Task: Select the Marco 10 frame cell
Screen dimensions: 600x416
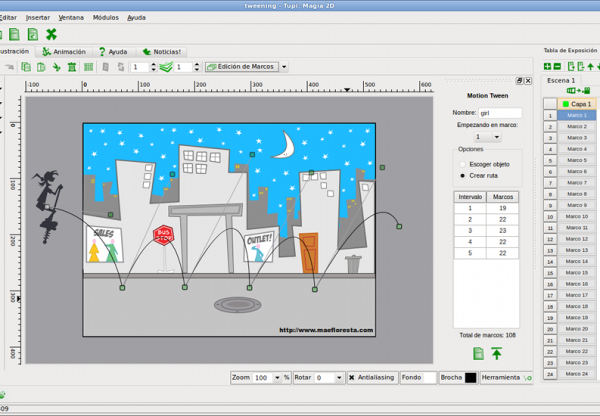Action: [577, 217]
